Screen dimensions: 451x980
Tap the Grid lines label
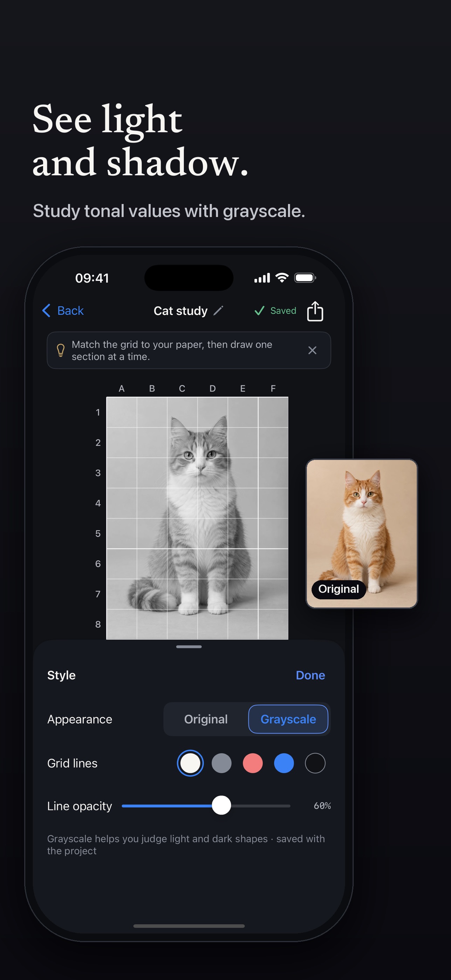tap(72, 763)
